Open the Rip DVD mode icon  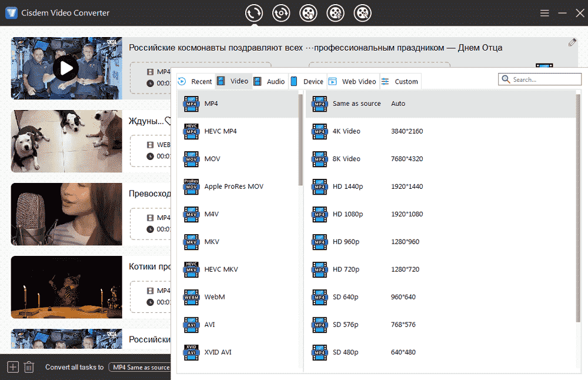click(281, 13)
